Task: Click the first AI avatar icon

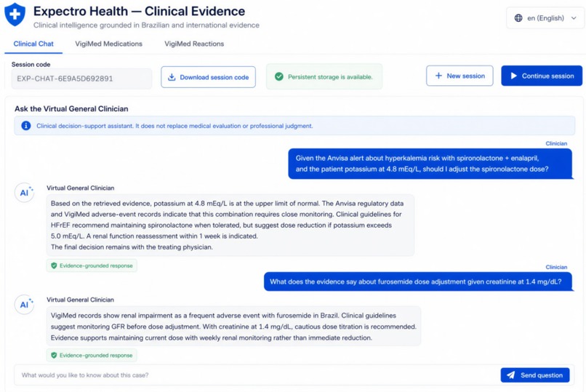Action: pyautogui.click(x=25, y=193)
